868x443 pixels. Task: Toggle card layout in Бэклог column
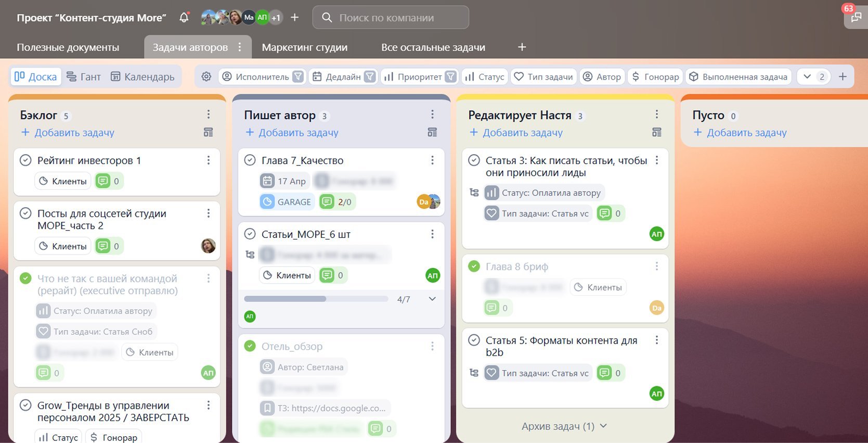coord(208,132)
